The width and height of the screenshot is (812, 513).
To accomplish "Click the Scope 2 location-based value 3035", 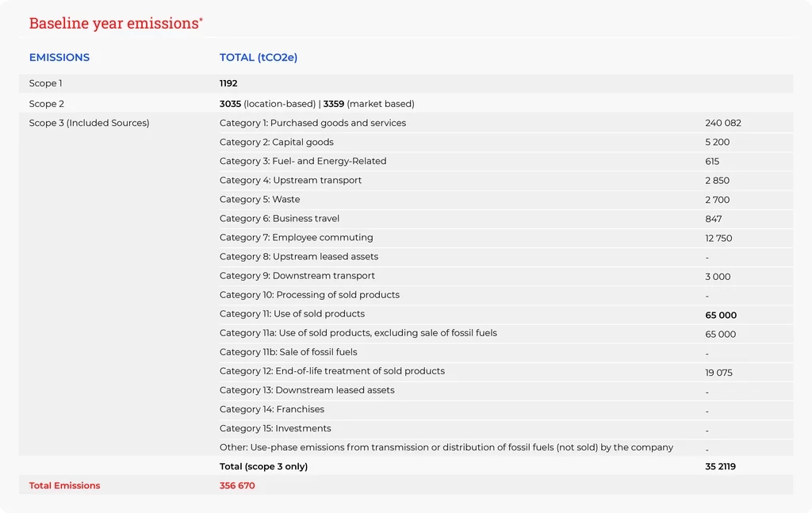I will (230, 104).
